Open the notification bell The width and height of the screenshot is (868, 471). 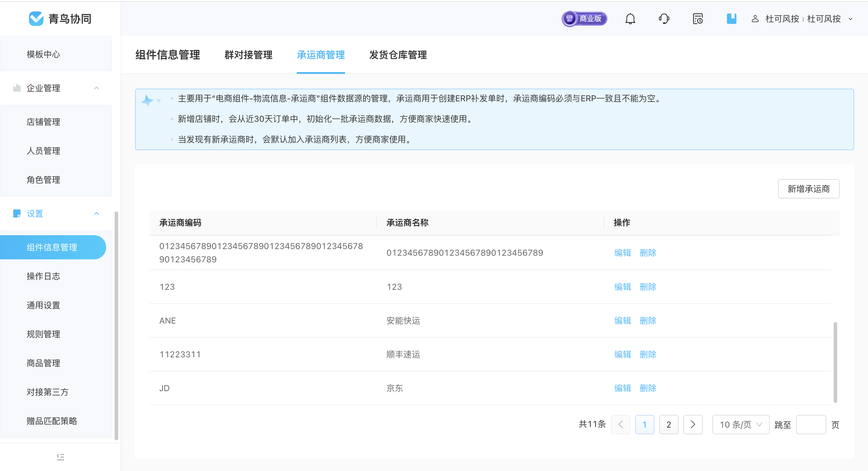pos(630,18)
